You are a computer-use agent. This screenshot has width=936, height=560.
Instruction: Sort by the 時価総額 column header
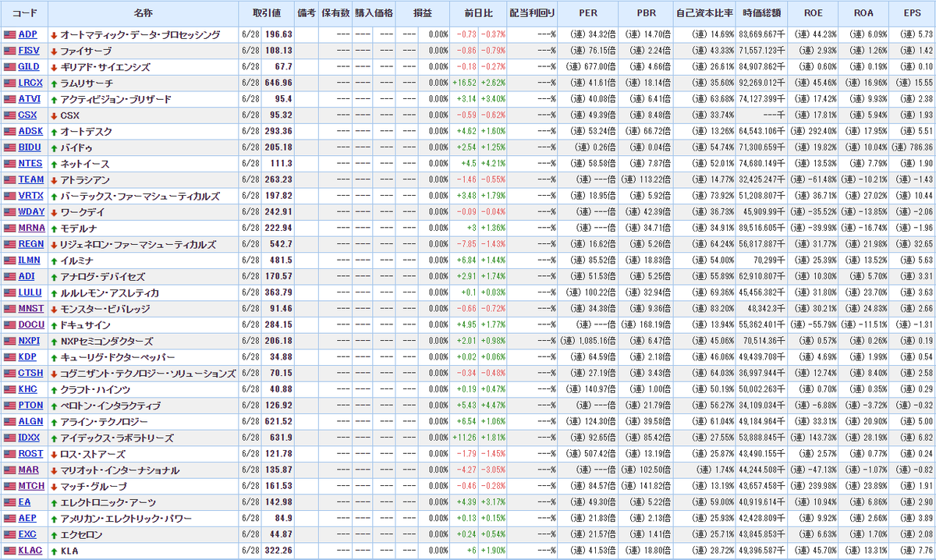coord(760,14)
